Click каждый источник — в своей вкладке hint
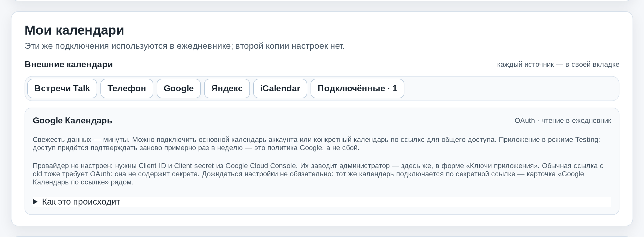644x237 pixels. pos(558,65)
